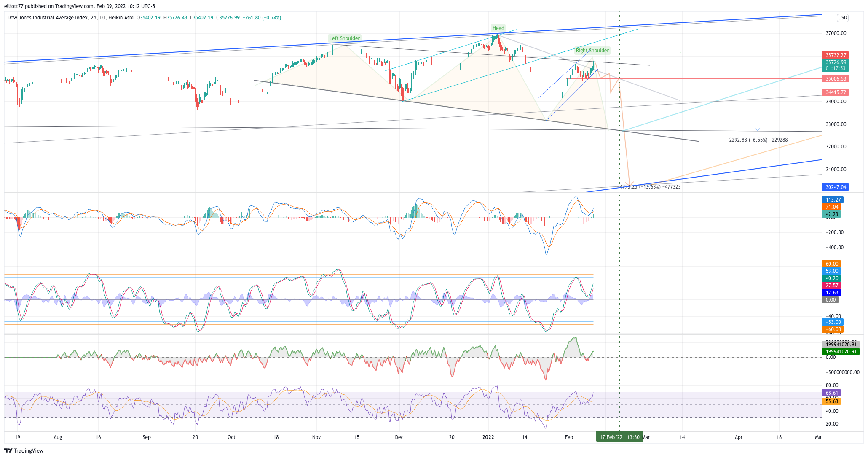Click the teal 35726.99 current price label

coord(836,62)
